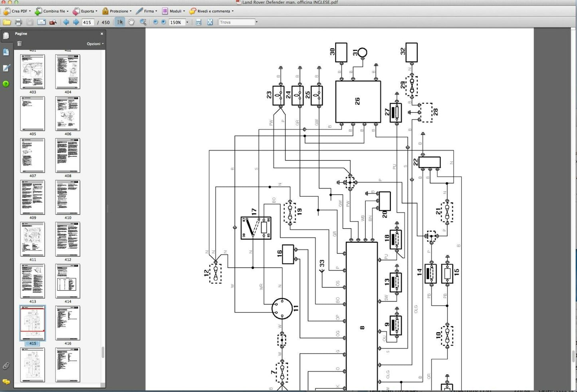Click the Crea PDF button
Screen dimensions: 577x392
point(17,11)
